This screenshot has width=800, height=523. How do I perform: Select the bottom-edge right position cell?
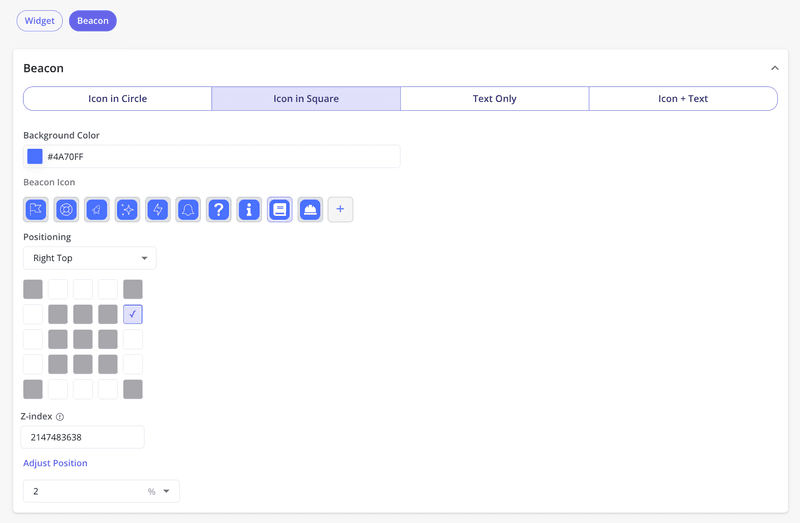108,389
